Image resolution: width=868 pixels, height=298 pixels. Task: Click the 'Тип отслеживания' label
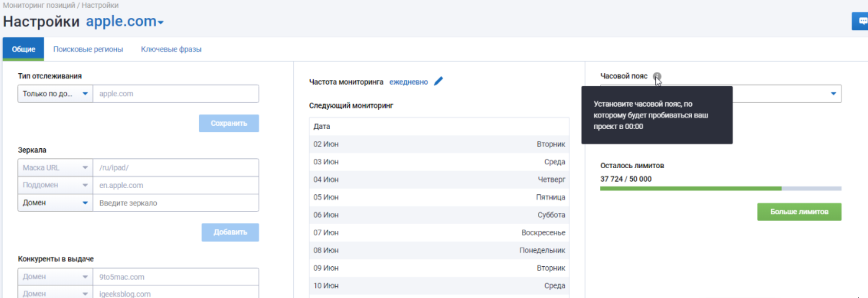click(x=50, y=76)
